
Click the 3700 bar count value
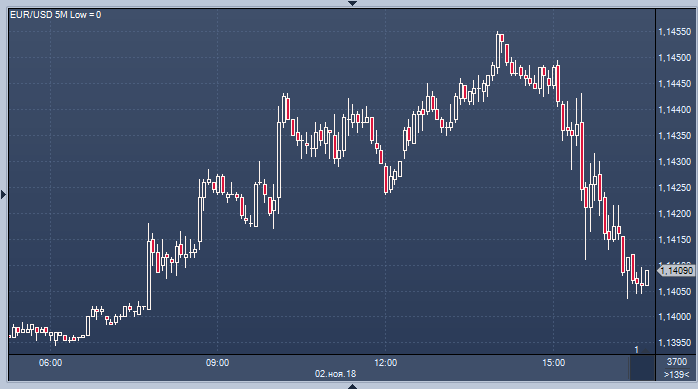tap(677, 361)
